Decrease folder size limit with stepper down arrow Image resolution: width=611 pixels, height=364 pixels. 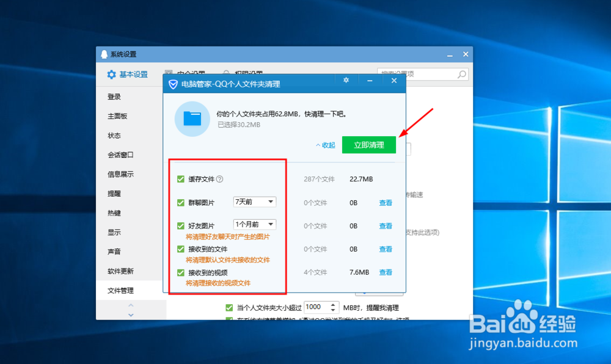333,310
